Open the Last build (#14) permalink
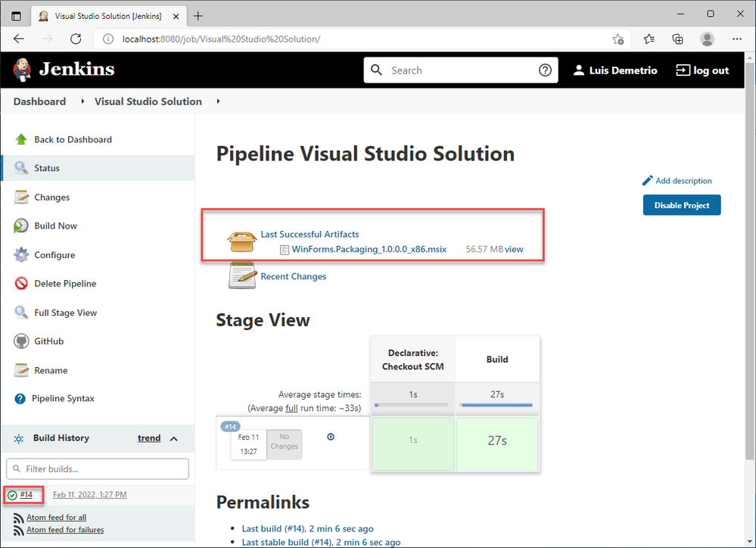The height and width of the screenshot is (548, 756). (307, 529)
